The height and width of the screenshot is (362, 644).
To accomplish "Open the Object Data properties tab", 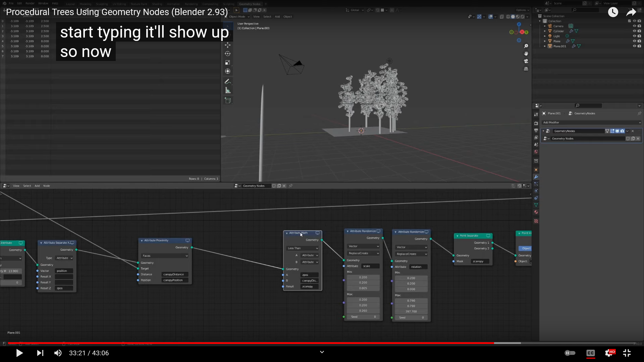I will [536, 205].
